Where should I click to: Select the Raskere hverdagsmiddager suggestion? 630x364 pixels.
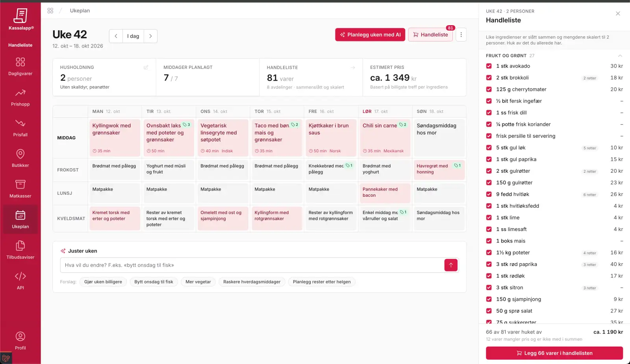point(252,282)
